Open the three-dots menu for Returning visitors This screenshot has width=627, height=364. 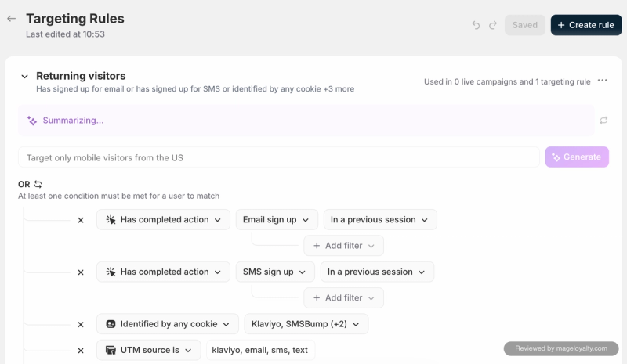602,81
